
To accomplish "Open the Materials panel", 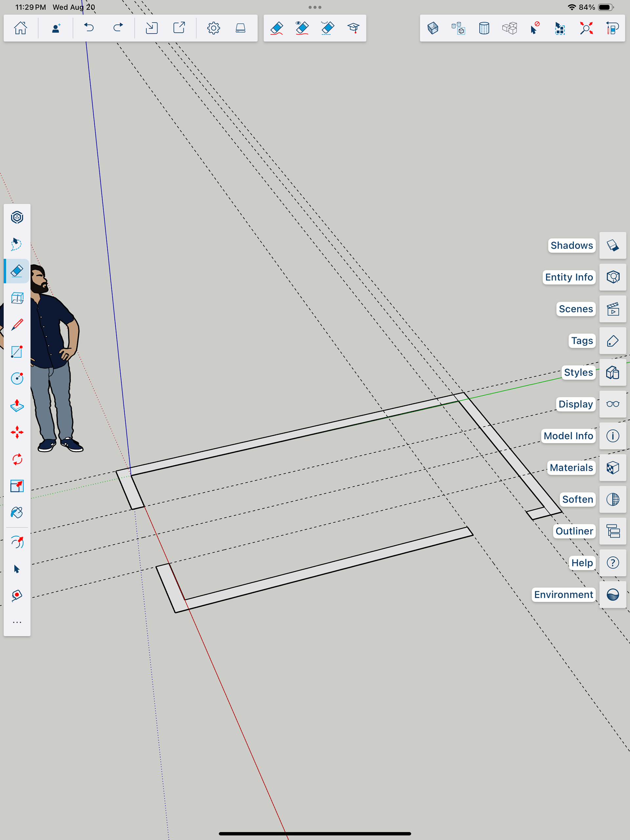I will (613, 468).
